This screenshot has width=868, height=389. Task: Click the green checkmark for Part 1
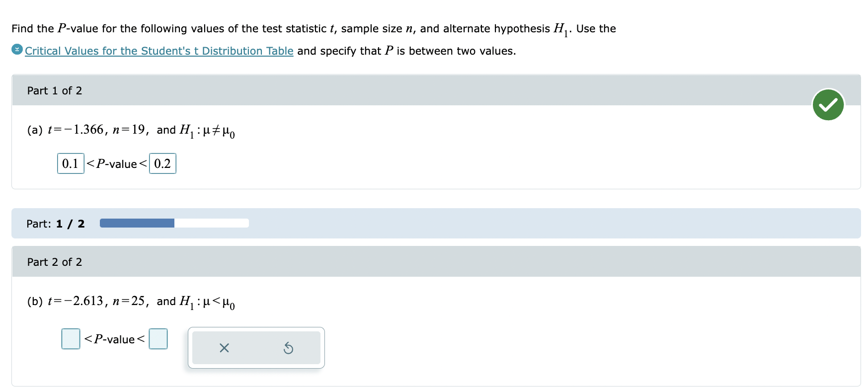click(x=828, y=105)
